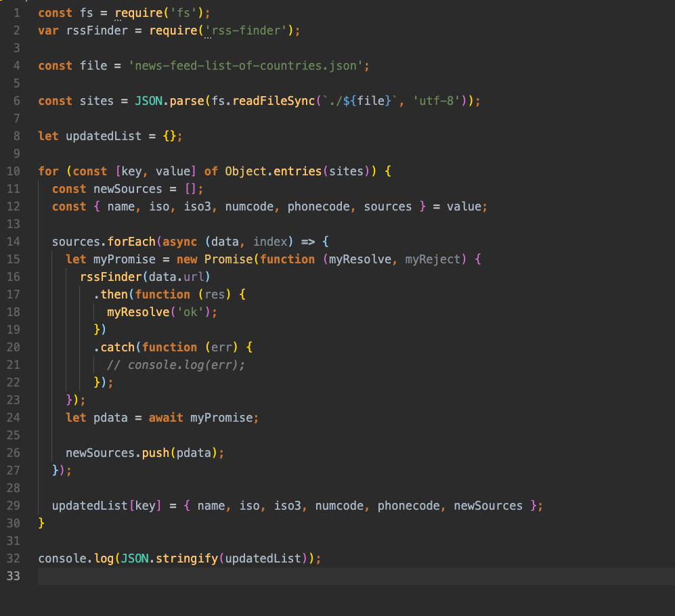Click 'numcode' on line 12
This screenshot has width=675, height=616.
[249, 206]
